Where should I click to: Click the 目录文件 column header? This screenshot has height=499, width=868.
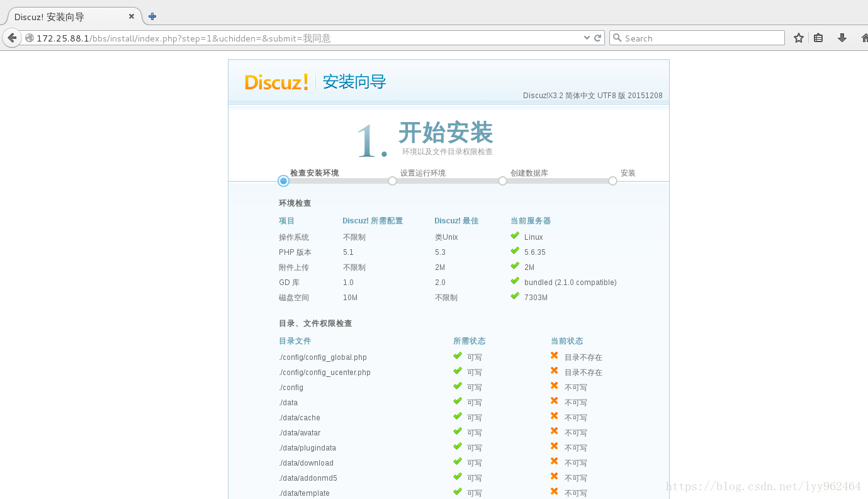pos(295,341)
